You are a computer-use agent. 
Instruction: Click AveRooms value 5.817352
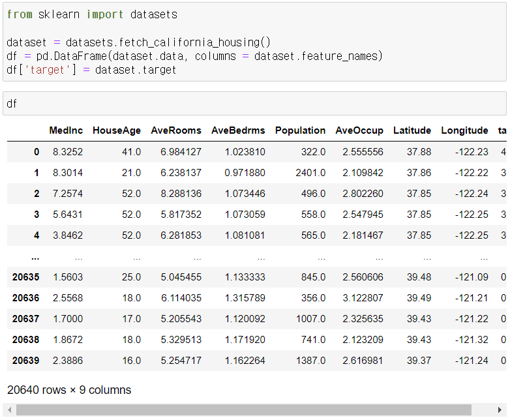click(x=181, y=215)
